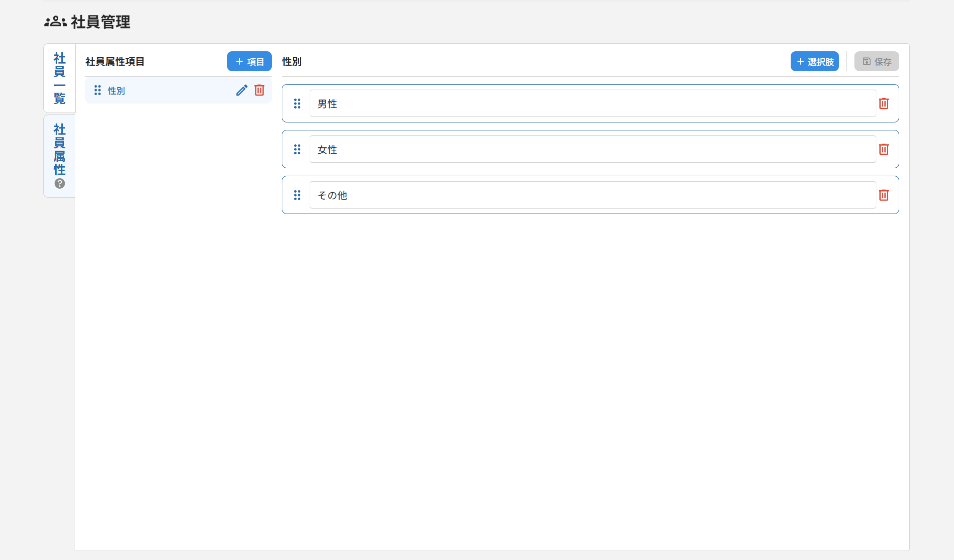Click the 女性 text input field

[548, 149]
